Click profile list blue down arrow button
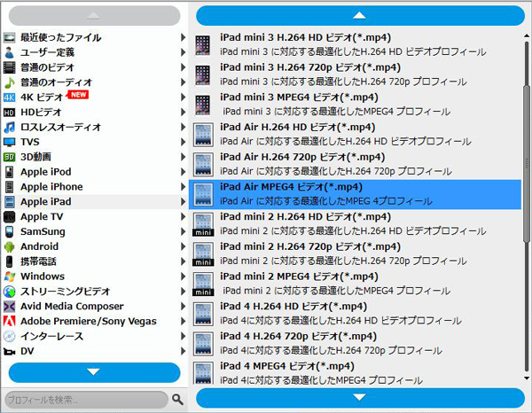Viewport: 532px width, 413px height. pos(360,398)
